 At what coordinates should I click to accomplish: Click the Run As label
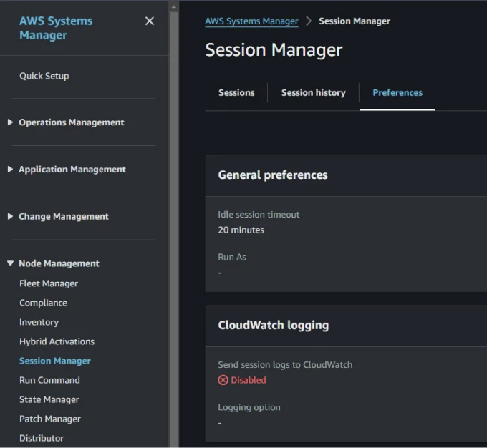(232, 257)
